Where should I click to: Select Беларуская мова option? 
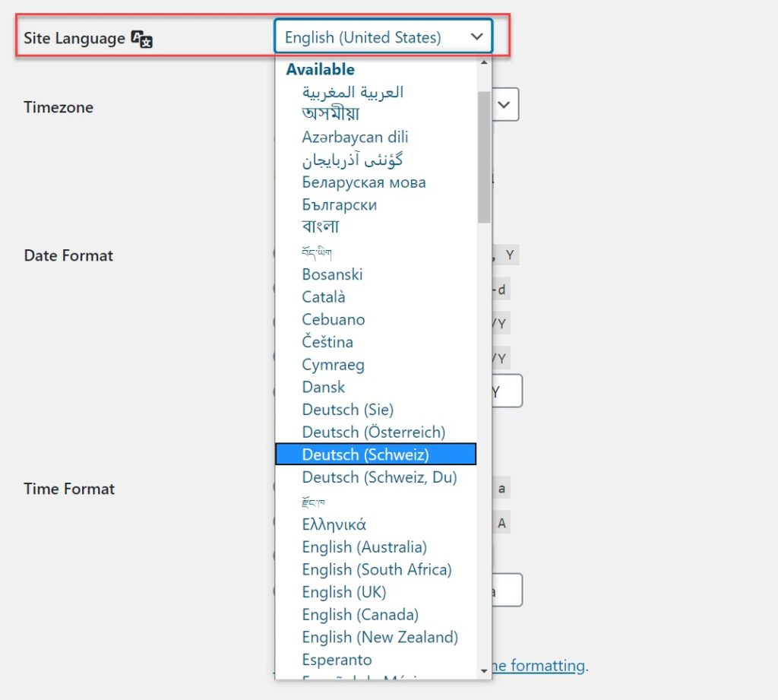(x=363, y=182)
